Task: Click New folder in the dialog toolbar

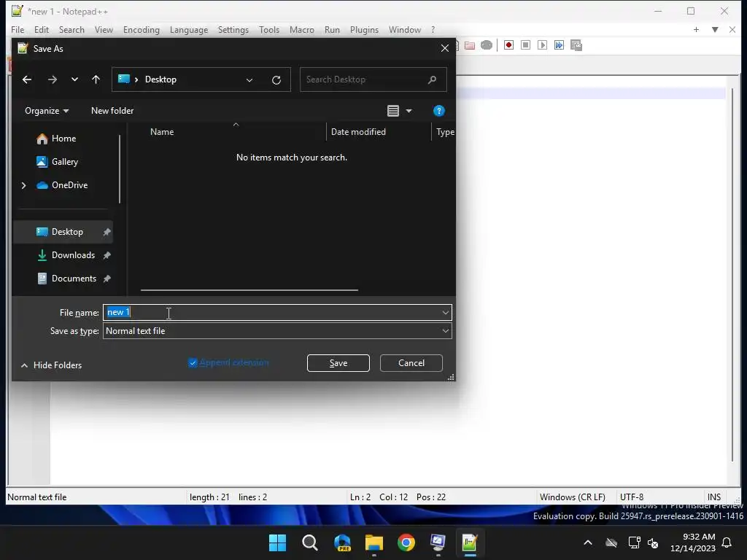Action: coord(112,111)
